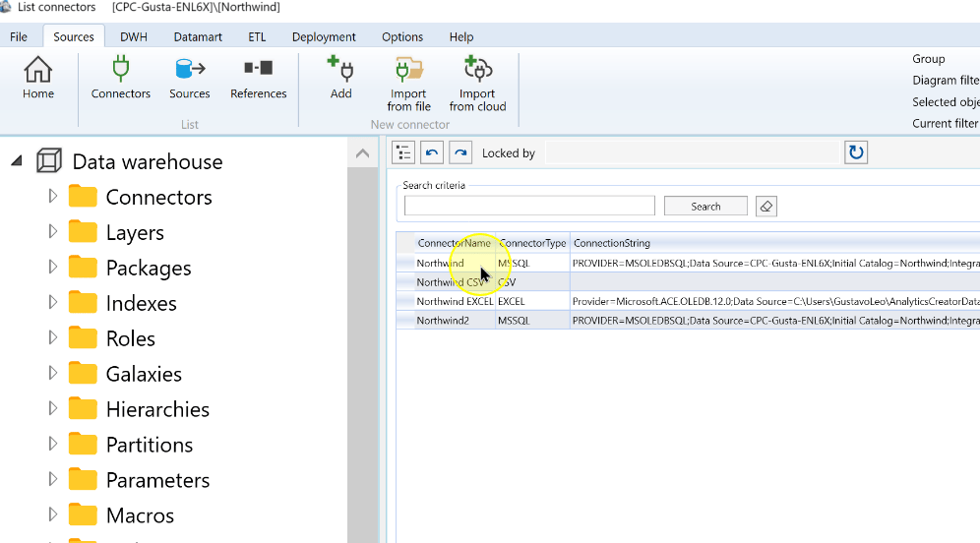Viewport: 980px width, 543px height.
Task: Click the Connectors folder icon in tree
Action: pos(83,196)
